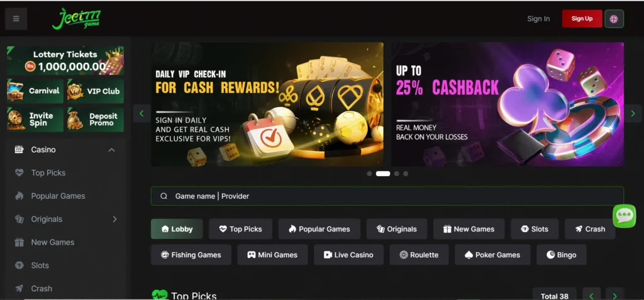Select the first banner carousel dot
The height and width of the screenshot is (300, 644).
click(x=369, y=174)
